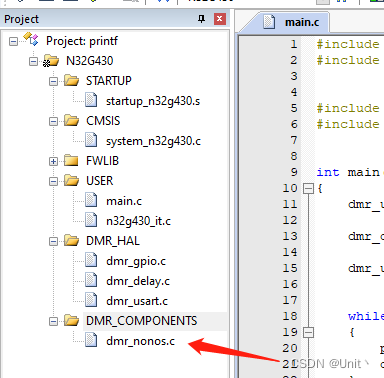This screenshot has height=378, width=384.
Task: Select the USER group label
Action: click(x=100, y=181)
